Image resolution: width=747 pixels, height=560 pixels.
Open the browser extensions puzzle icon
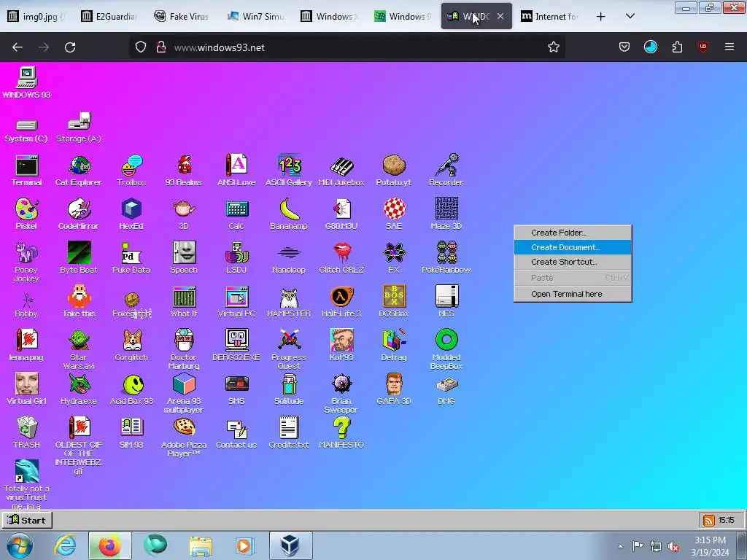point(677,47)
